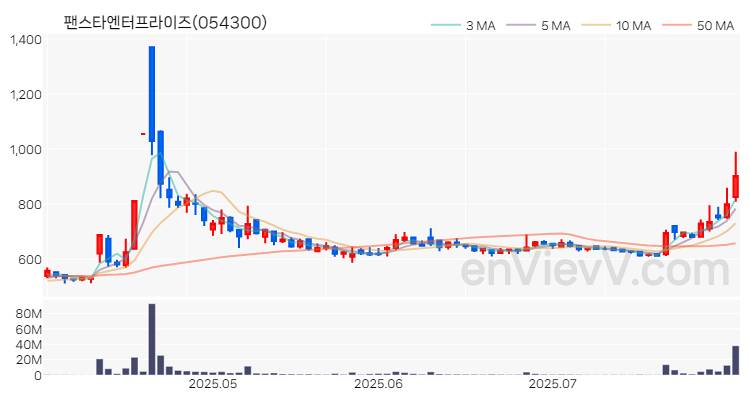Viewport: 750px width, 400px height.
Task: Toggle the 3 MA legend entry
Action: pyautogui.click(x=463, y=25)
